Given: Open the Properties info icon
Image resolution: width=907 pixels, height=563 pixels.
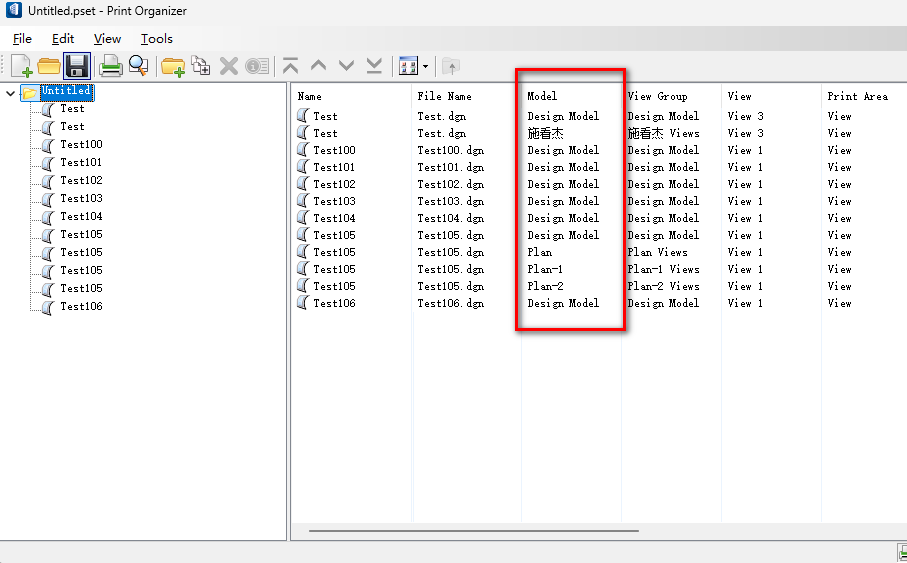Looking at the screenshot, I should [x=257, y=66].
